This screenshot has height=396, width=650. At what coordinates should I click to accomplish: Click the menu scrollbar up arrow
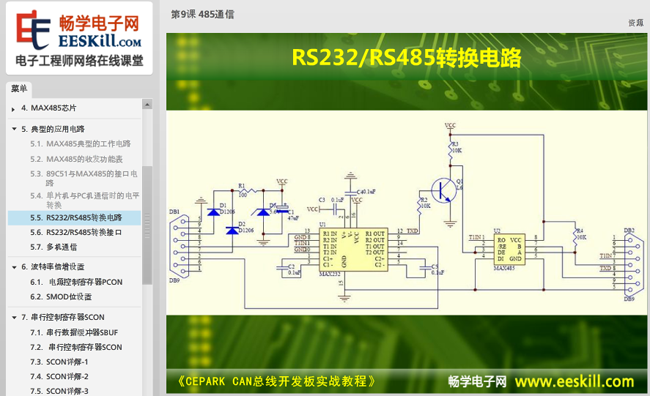147,104
